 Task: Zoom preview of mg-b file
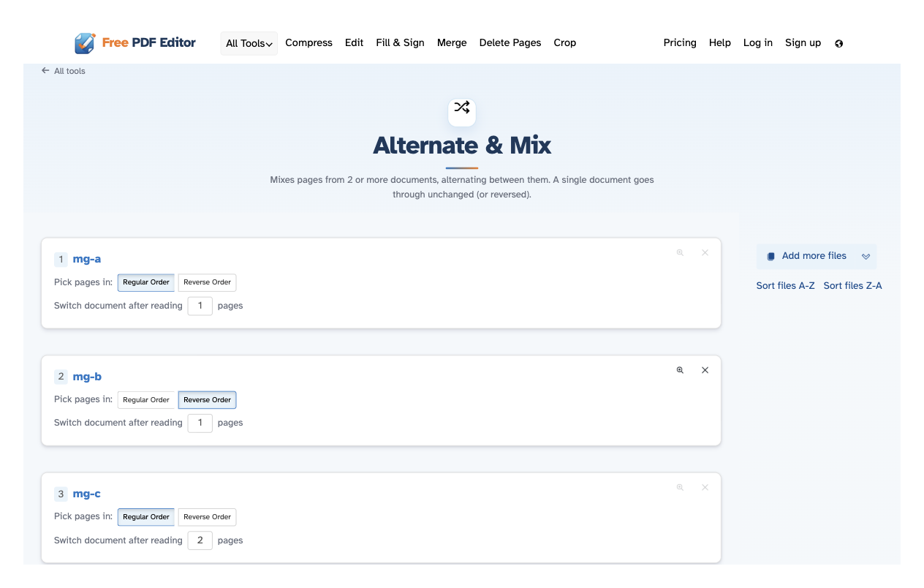[x=680, y=370]
